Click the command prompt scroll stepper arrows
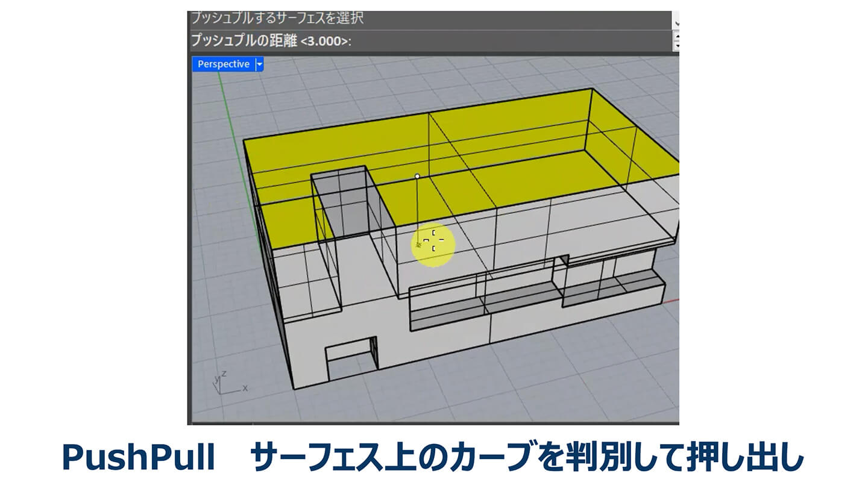Viewport: 868px width, 488px height. click(x=676, y=41)
